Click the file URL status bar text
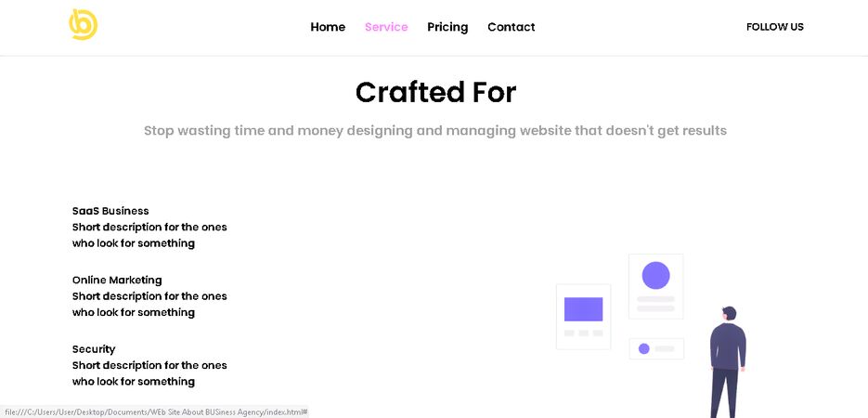This screenshot has height=418, width=868. tap(154, 411)
